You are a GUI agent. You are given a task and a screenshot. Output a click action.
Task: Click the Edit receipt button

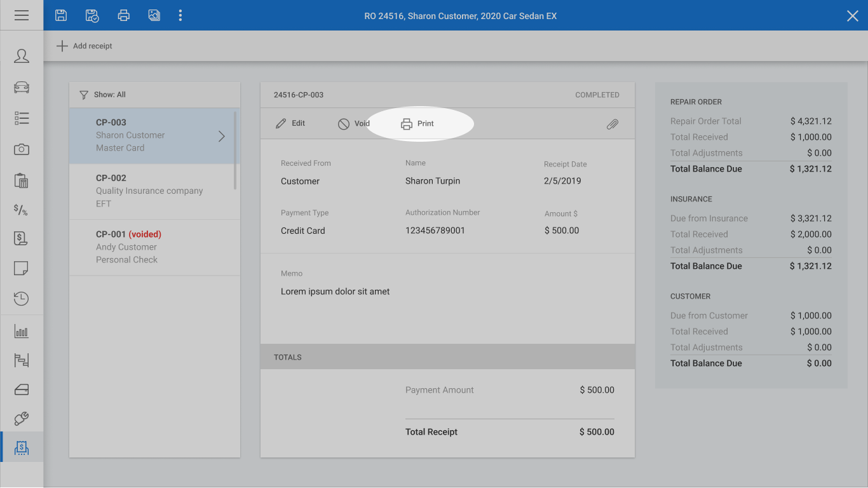click(x=290, y=123)
